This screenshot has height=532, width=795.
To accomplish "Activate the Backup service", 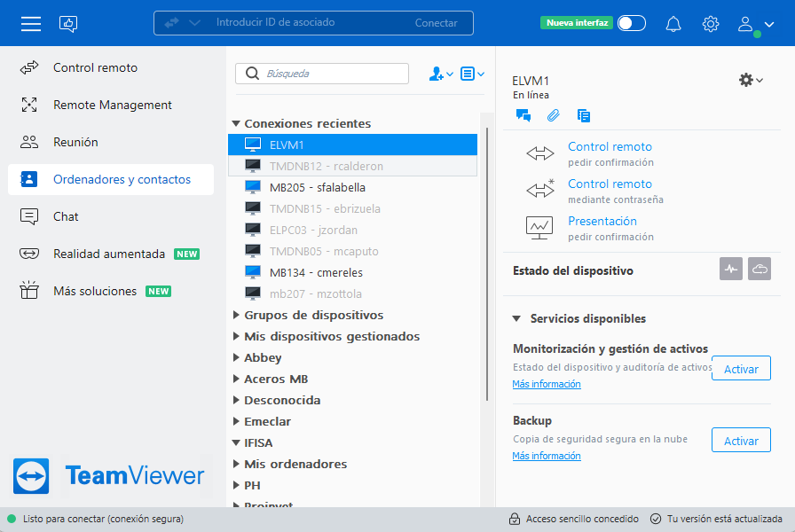I will tap(741, 440).
